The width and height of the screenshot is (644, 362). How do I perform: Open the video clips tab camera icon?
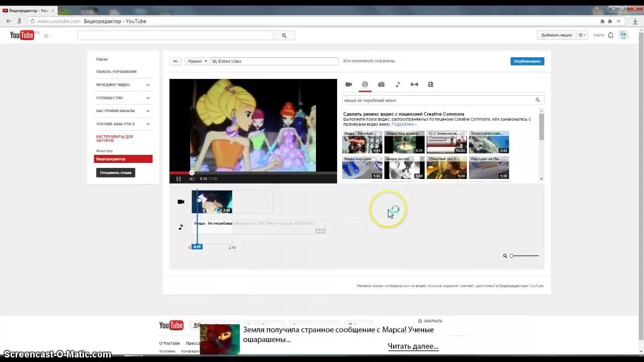(349, 84)
